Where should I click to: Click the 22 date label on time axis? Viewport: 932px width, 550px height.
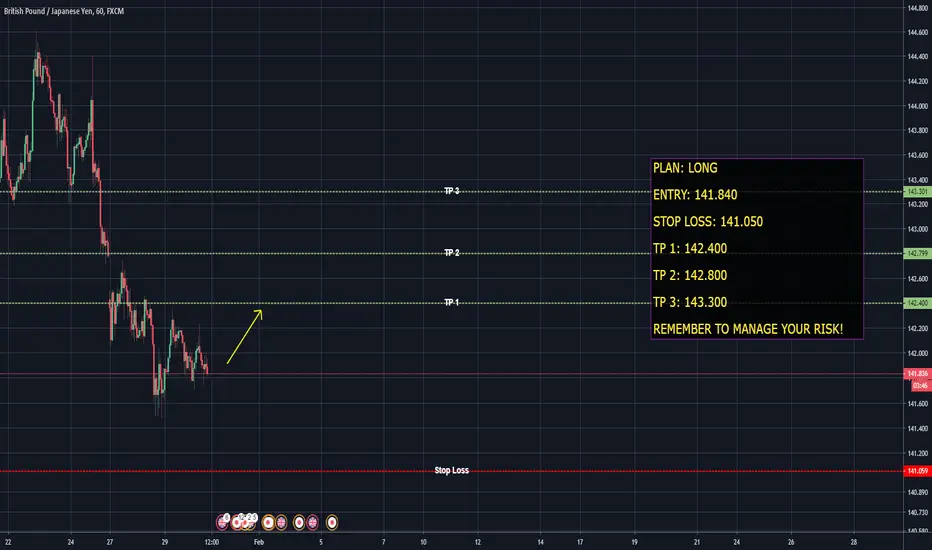click(x=8, y=542)
